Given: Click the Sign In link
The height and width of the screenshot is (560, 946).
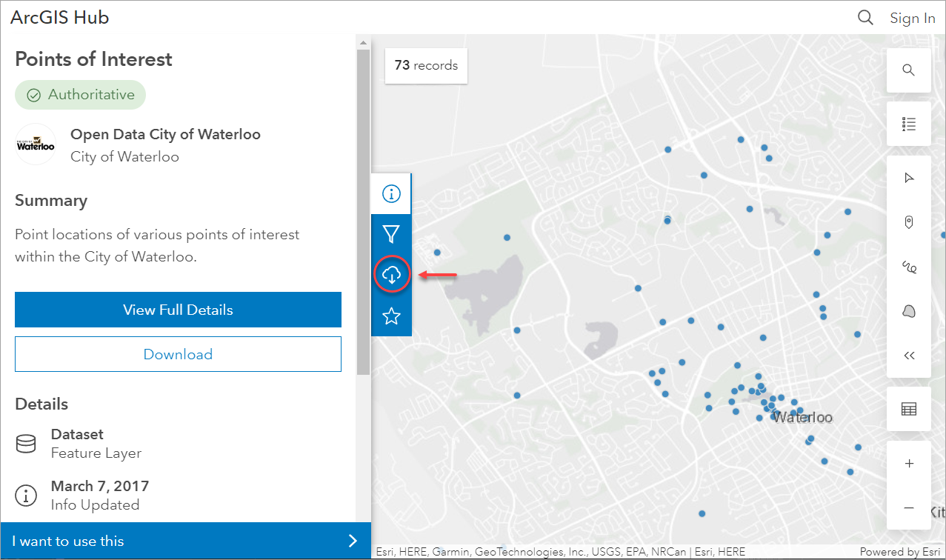Looking at the screenshot, I should pyautogui.click(x=913, y=19).
